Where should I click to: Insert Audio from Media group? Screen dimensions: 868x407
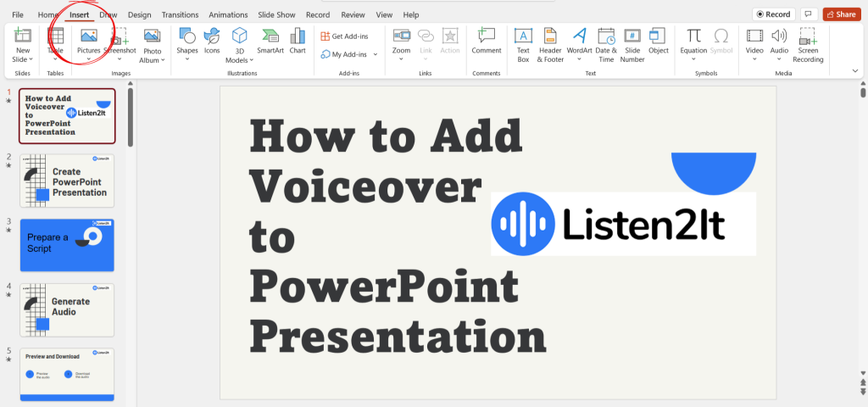click(x=780, y=45)
